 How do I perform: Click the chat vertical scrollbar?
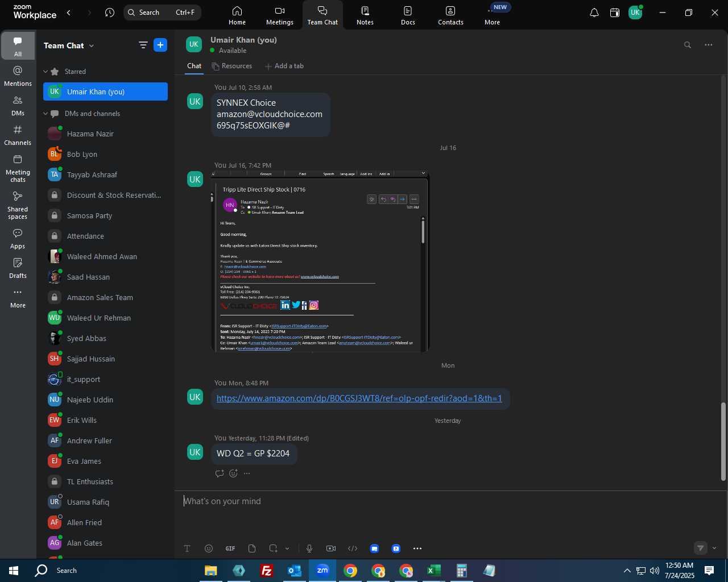tap(723, 442)
